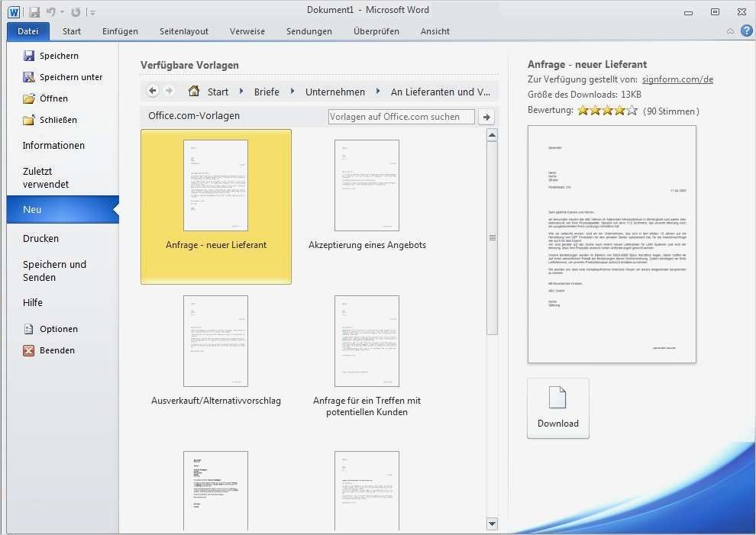Viewport: 756px width, 535px height.
Task: Select the Akzeptierung eines Angebots template
Action: pos(367,185)
